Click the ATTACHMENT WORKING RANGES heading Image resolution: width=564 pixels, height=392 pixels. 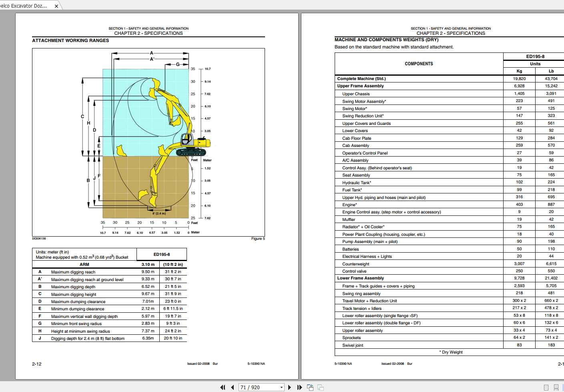[70, 40]
